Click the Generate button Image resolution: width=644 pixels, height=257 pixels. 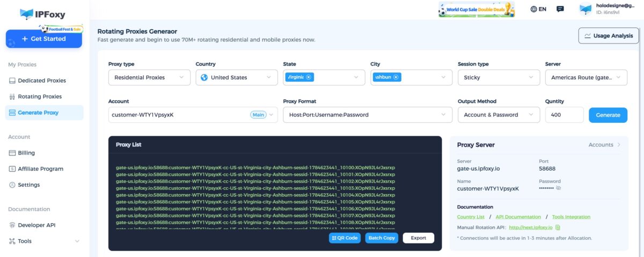[608, 115]
